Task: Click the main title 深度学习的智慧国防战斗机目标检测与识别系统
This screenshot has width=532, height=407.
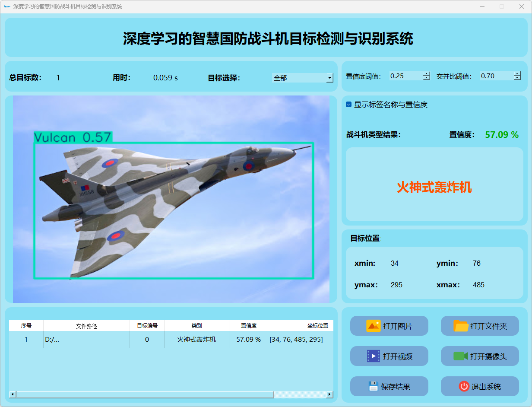Action: pos(268,38)
